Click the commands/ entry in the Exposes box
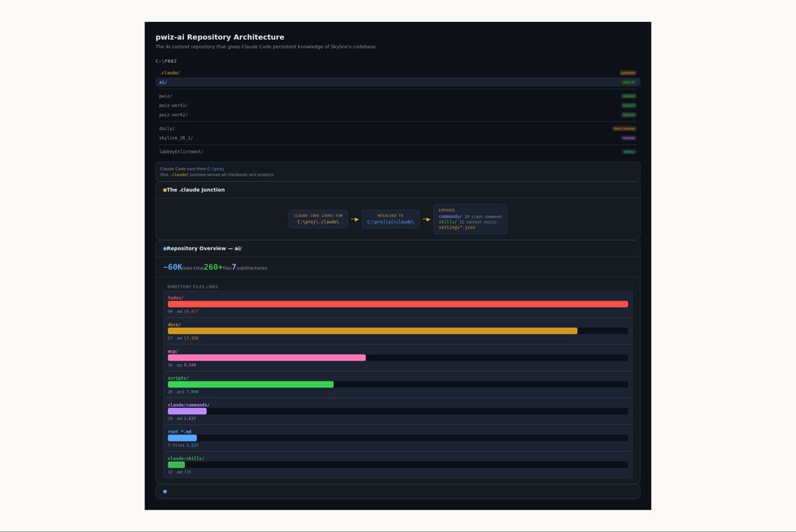Screen dimensions: 796x532 (450, 216)
